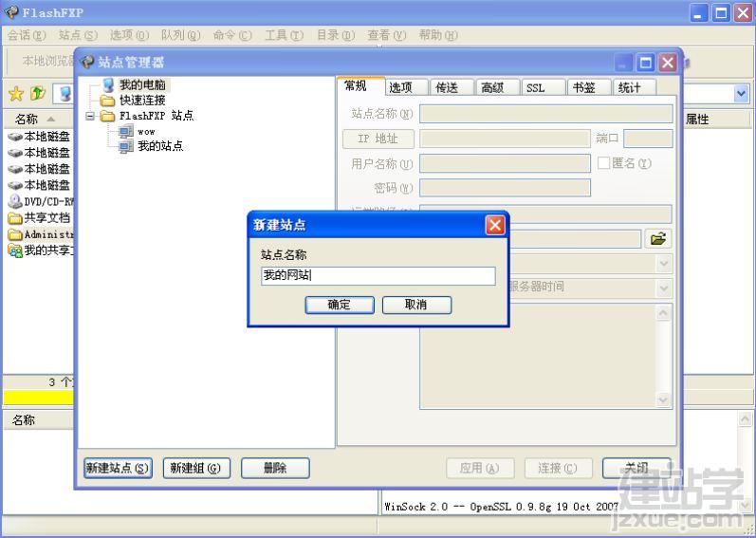Switch to the 统计 tab
The height and width of the screenshot is (538, 756).
[x=635, y=87]
